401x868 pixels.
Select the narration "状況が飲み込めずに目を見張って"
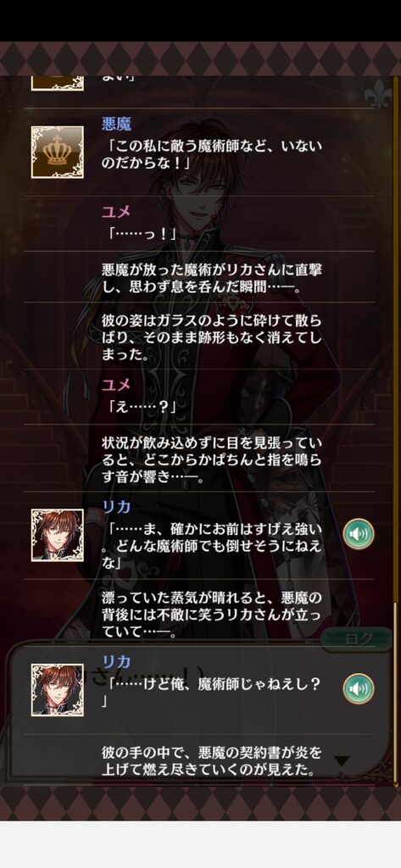pyautogui.click(x=213, y=460)
